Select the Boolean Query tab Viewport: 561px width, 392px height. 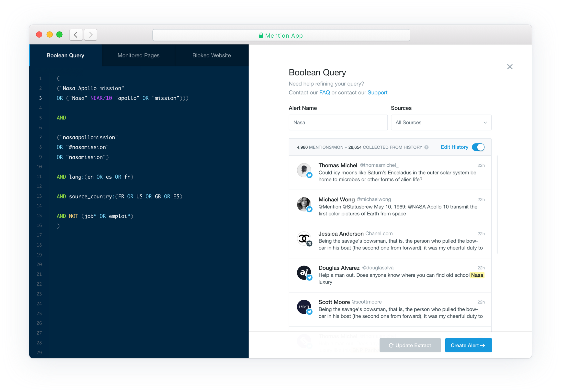tap(65, 55)
